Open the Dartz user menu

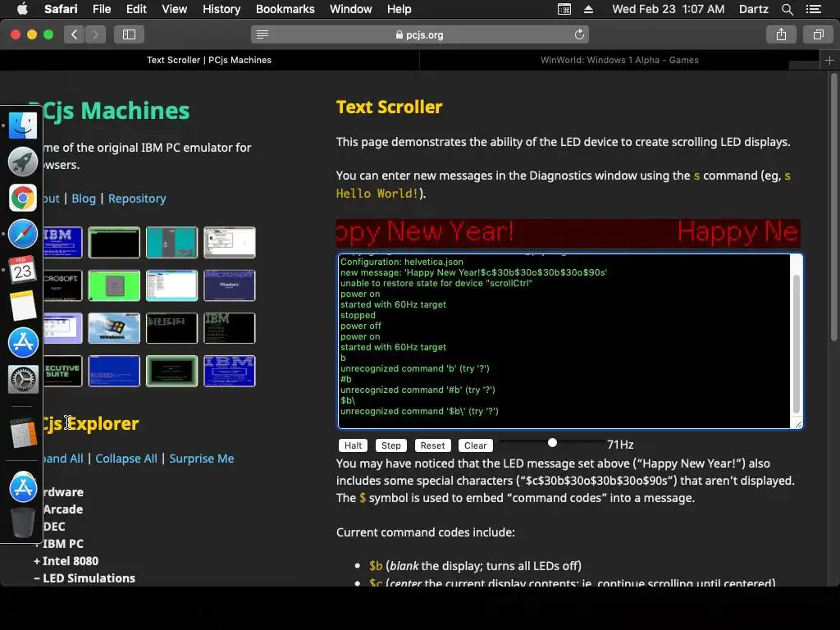tap(753, 9)
